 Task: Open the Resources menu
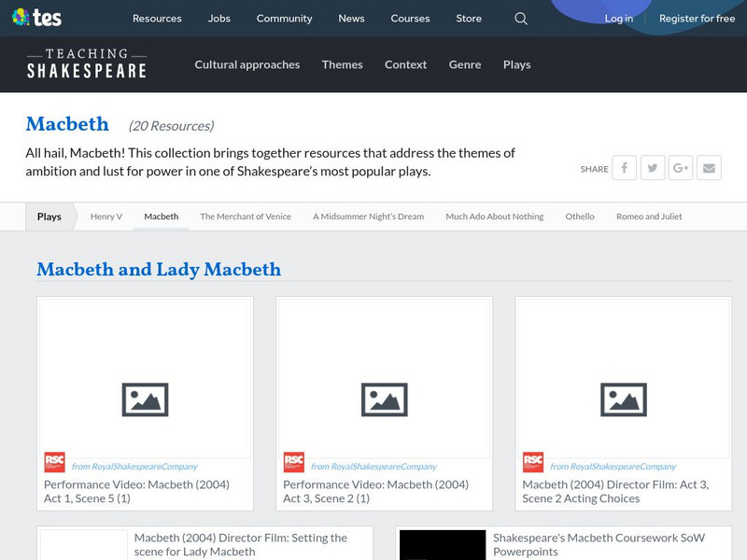point(157,19)
